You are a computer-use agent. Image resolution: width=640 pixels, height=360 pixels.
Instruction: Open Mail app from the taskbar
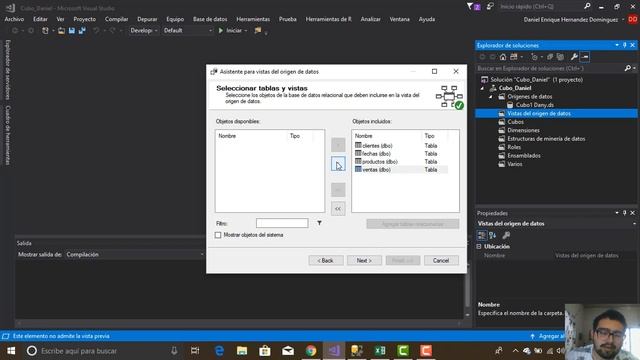click(x=288, y=351)
